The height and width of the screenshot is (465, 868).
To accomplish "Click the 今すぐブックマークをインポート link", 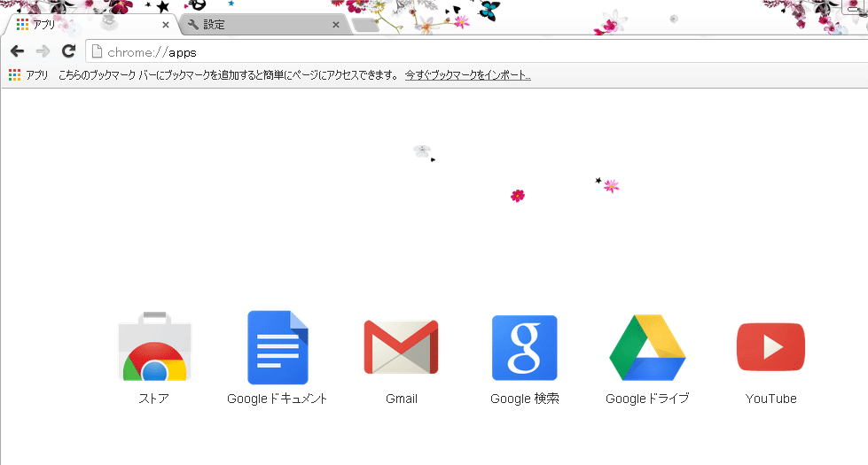I will point(468,74).
